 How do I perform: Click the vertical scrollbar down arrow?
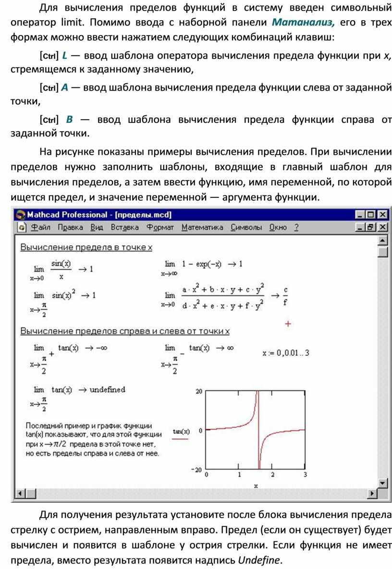point(382,483)
